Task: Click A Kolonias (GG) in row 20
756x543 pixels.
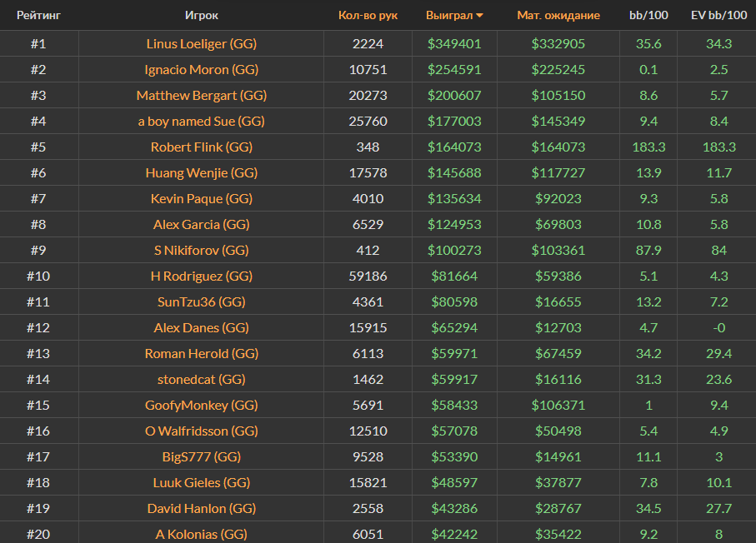Action: pyautogui.click(x=201, y=535)
